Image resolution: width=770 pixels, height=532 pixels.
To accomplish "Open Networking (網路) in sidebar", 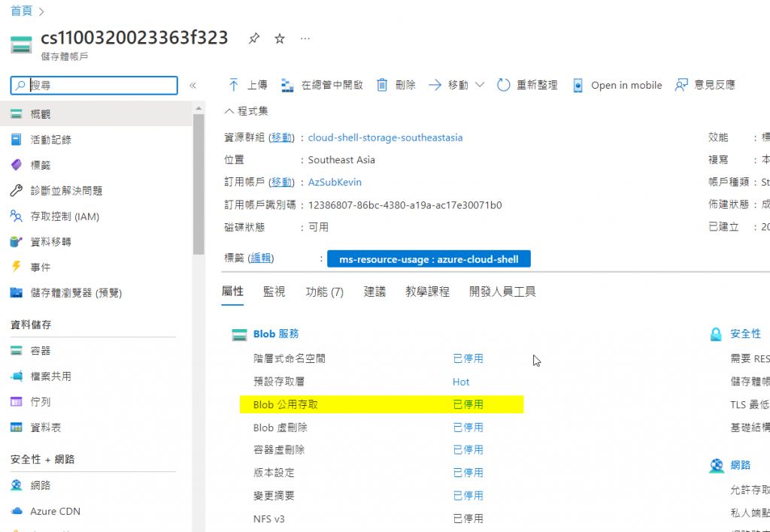I will click(x=95, y=485).
